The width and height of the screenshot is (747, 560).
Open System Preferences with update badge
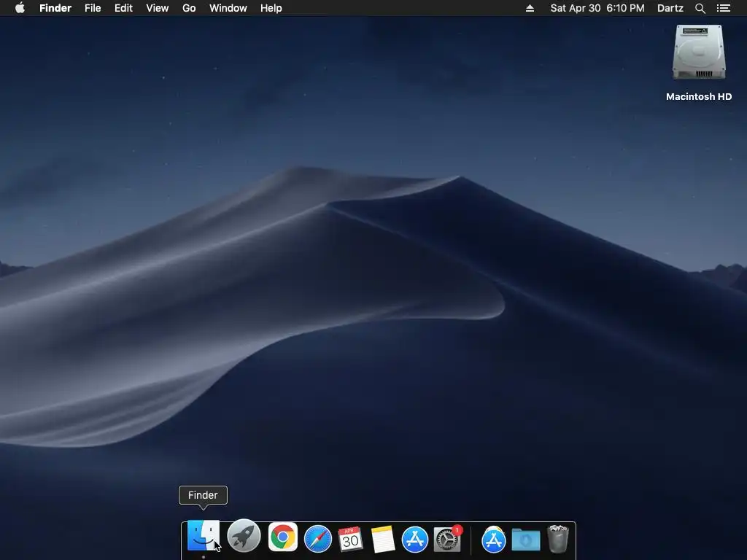(x=447, y=539)
